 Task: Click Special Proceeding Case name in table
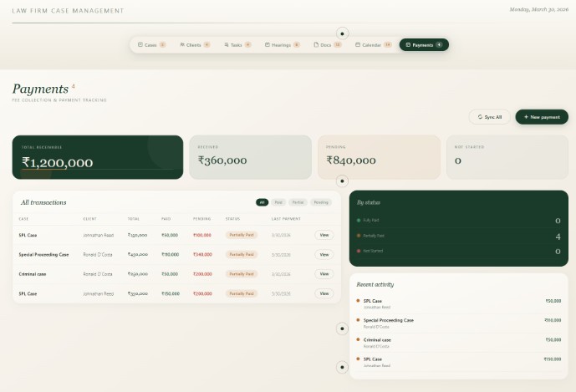click(43, 255)
